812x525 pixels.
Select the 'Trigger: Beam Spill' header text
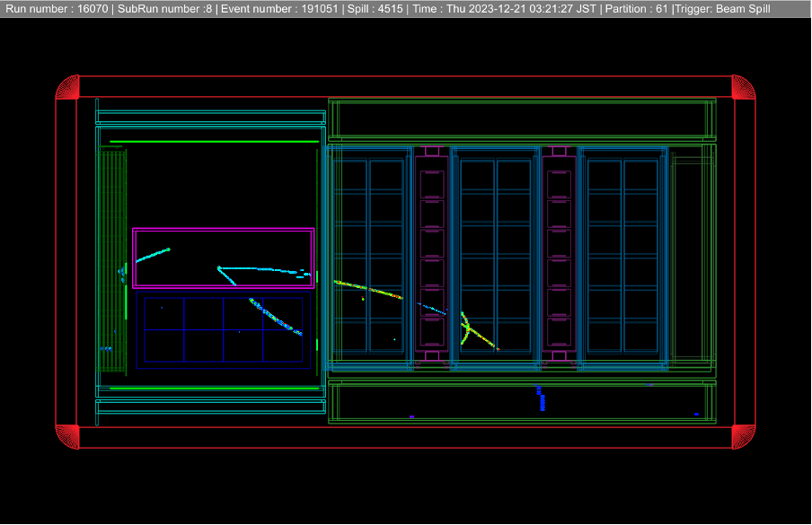(x=722, y=9)
